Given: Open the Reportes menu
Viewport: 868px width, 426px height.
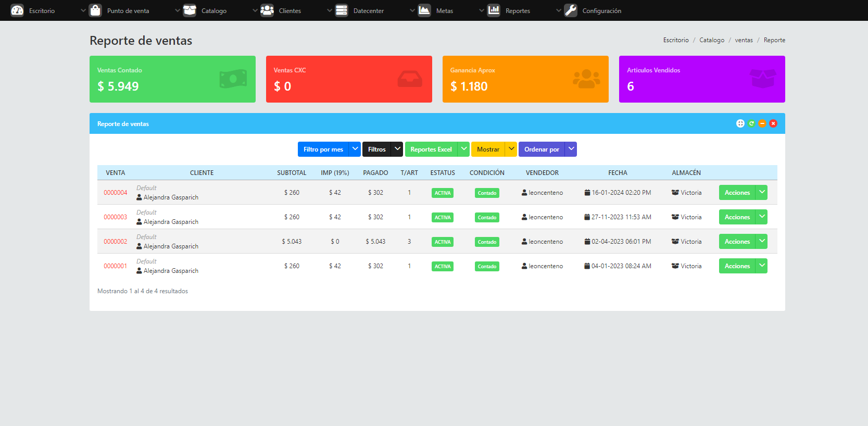Looking at the screenshot, I should (518, 10).
